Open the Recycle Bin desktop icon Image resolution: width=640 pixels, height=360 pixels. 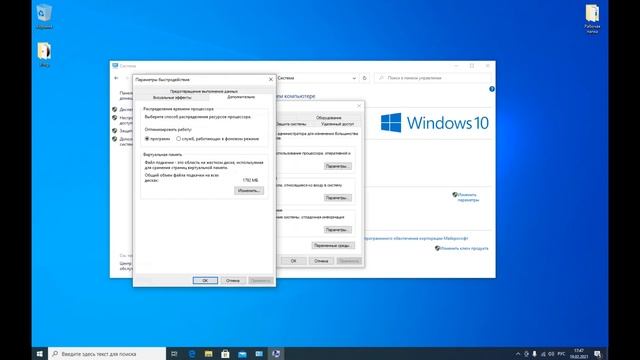coord(44,16)
